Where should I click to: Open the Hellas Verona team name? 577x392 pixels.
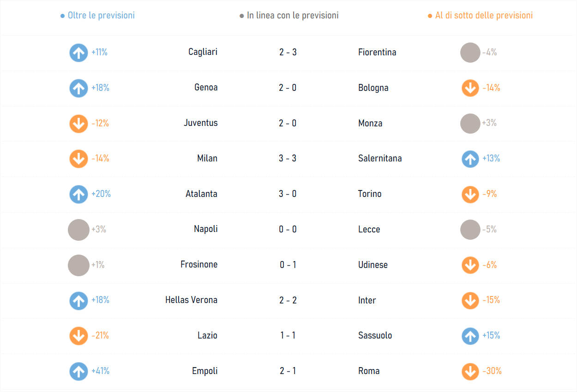(x=191, y=300)
